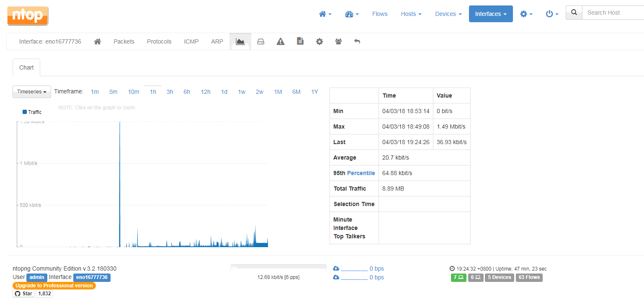Open the 5 Devices badge

500,277
